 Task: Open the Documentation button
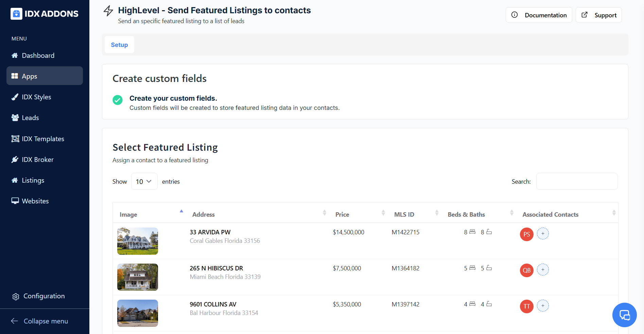click(539, 15)
